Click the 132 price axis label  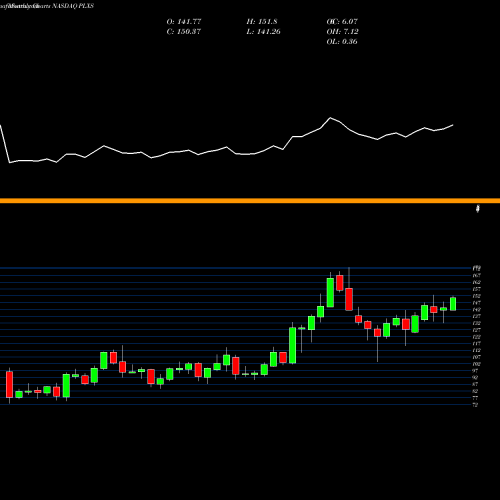477,323
